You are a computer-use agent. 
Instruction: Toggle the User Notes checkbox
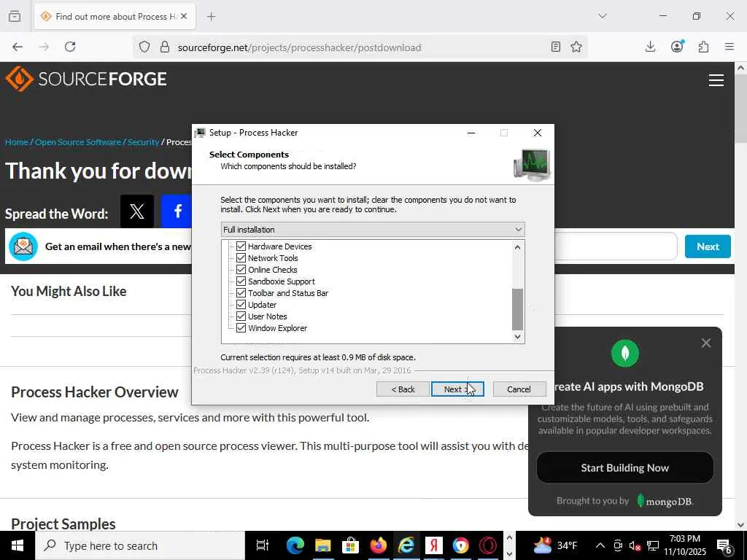click(241, 316)
